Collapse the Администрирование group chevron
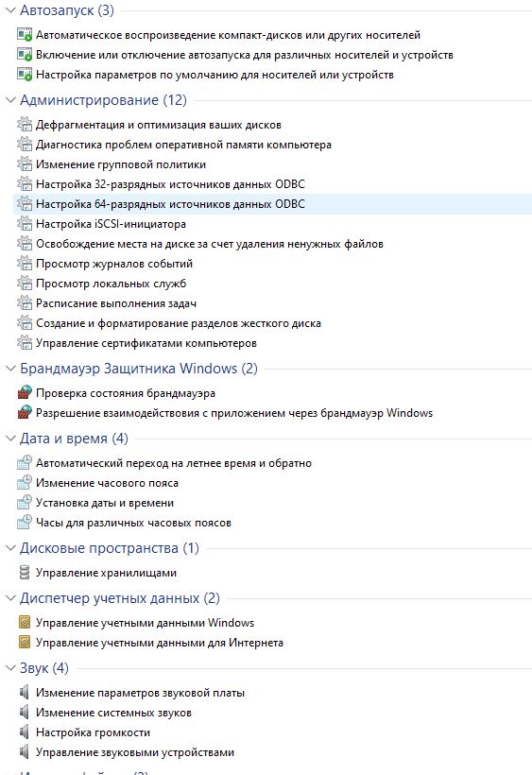532x775 pixels. click(10, 100)
